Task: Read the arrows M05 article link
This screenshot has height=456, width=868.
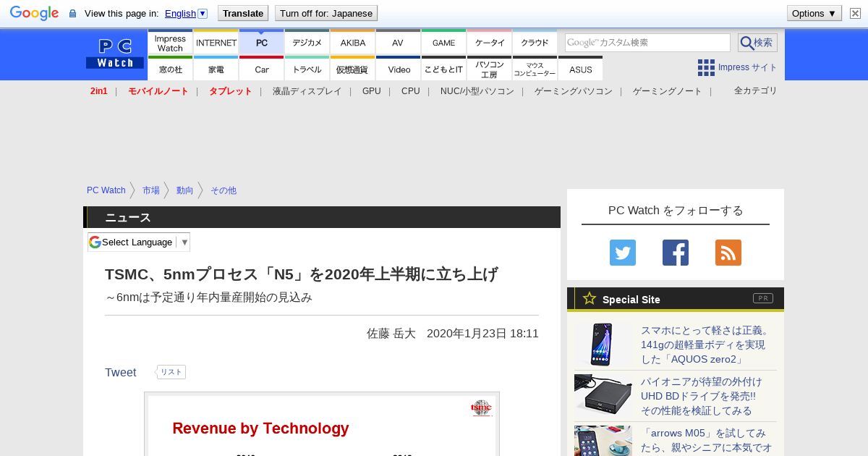Action: [x=706, y=440]
